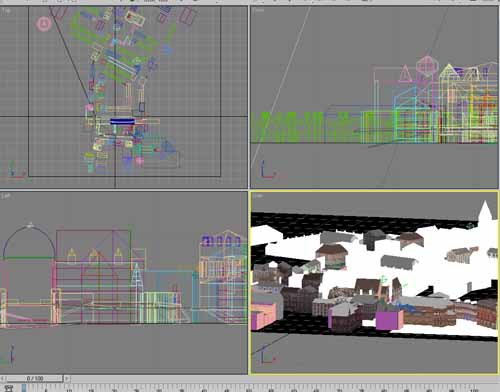Image resolution: width=500 pixels, height=392 pixels.
Task: Click the axis gizmo in Top viewport
Action: tap(15, 170)
